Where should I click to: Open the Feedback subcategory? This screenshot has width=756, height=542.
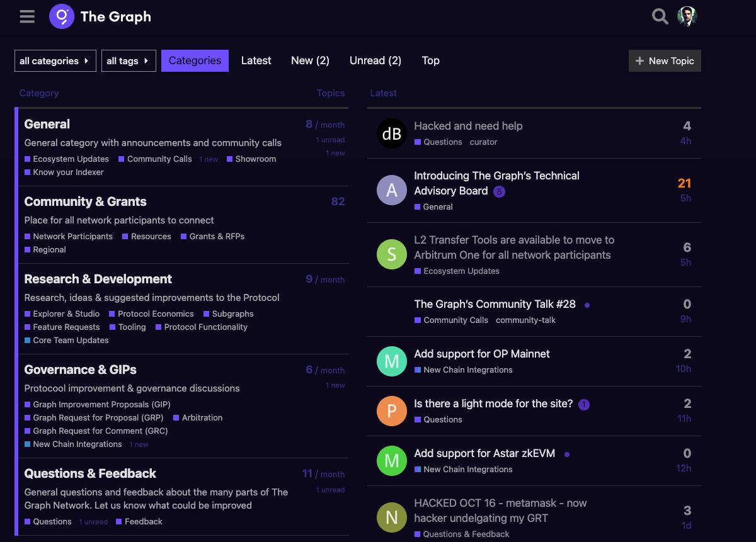[139, 522]
